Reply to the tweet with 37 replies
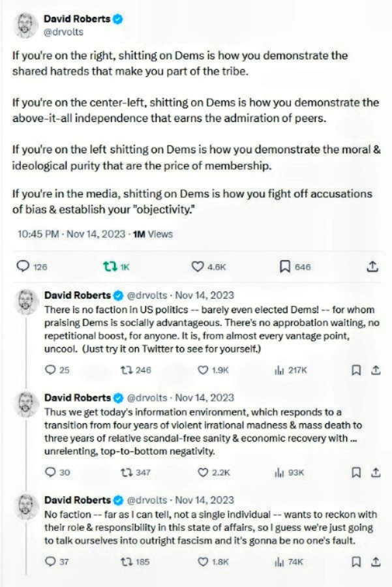 tap(51, 561)
